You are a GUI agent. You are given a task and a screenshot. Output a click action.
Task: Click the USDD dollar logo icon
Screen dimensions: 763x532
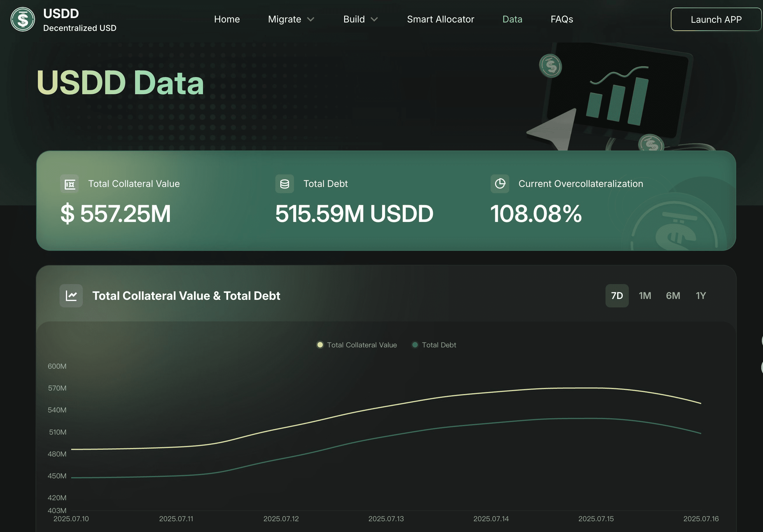(22, 19)
